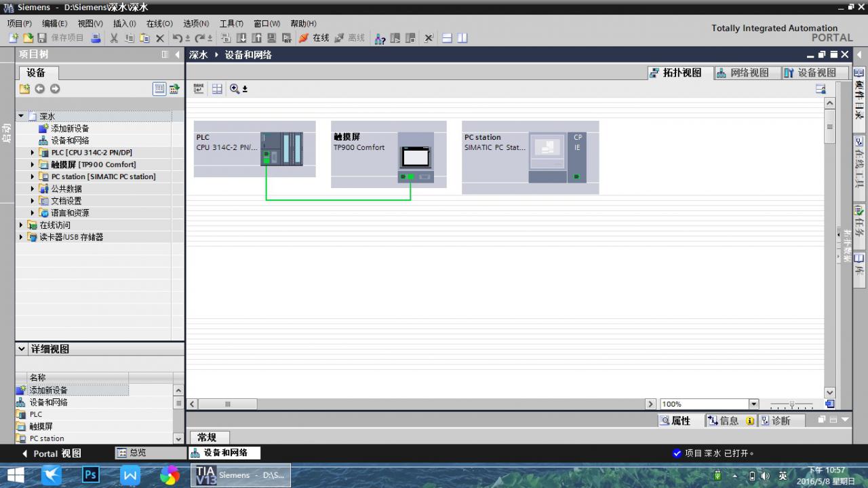Screen dimensions: 868x488
Task: Open 添加新设备 in project tree
Action: (x=69, y=128)
